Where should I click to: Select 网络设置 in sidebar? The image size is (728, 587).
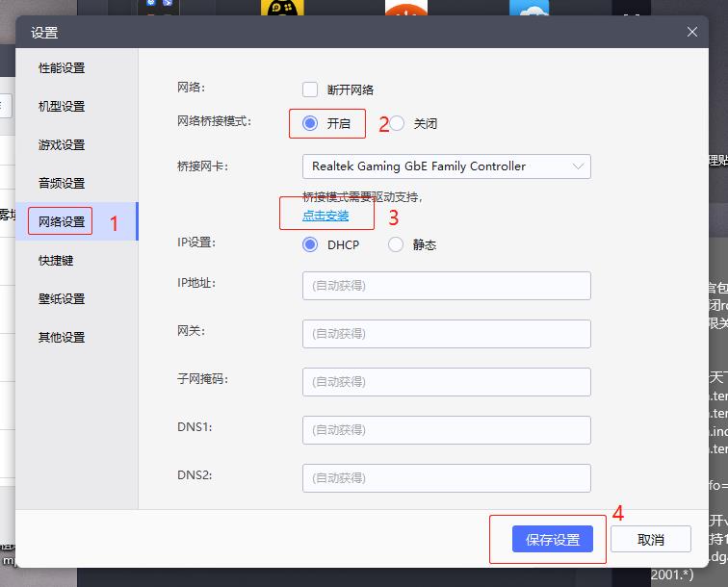(x=62, y=222)
